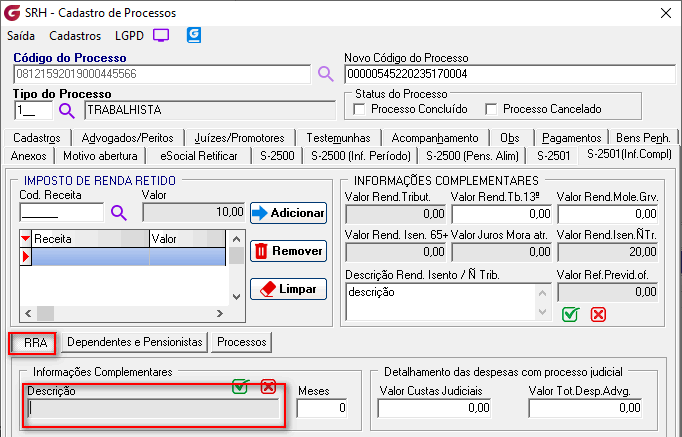This screenshot has height=437, width=682.
Task: Open the Saída menu
Action: pyautogui.click(x=21, y=36)
